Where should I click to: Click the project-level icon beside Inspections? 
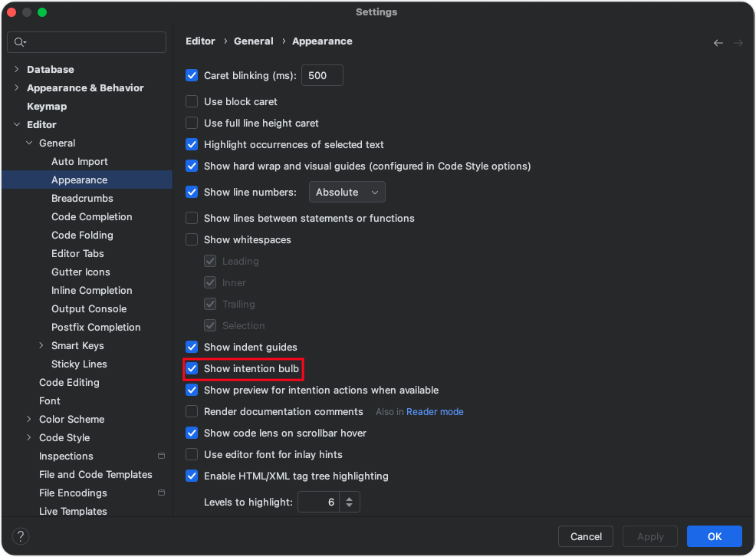coord(162,456)
